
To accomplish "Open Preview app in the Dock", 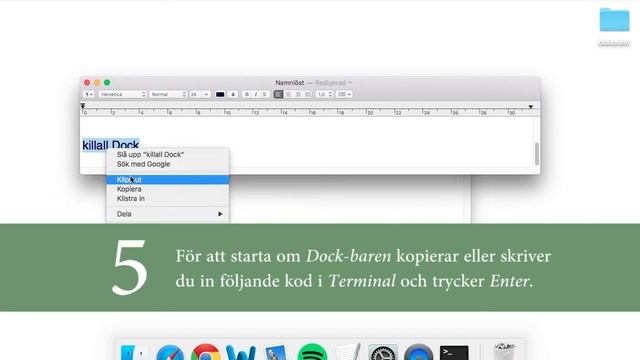I will [276, 353].
